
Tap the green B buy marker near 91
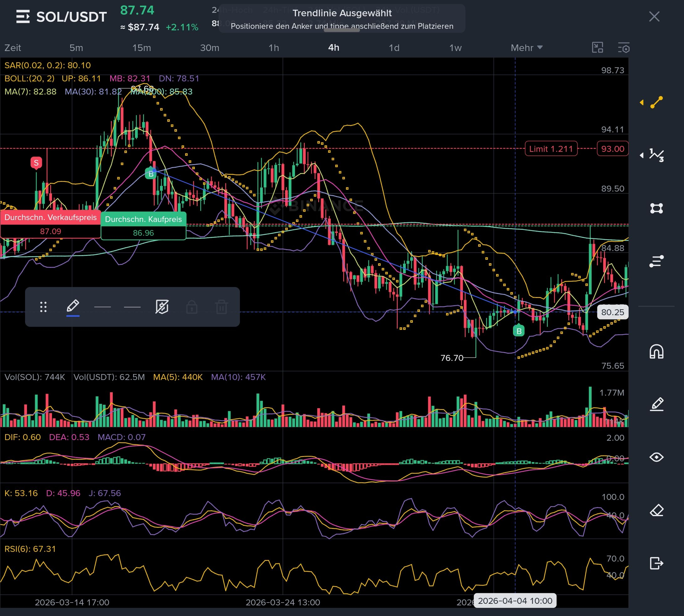pyautogui.click(x=151, y=174)
